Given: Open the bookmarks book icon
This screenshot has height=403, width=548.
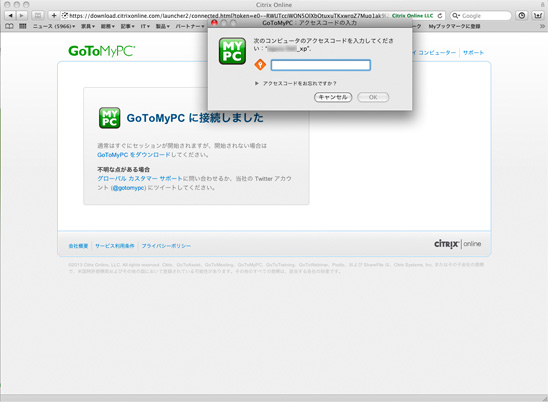Looking at the screenshot, I should tap(9, 26).
